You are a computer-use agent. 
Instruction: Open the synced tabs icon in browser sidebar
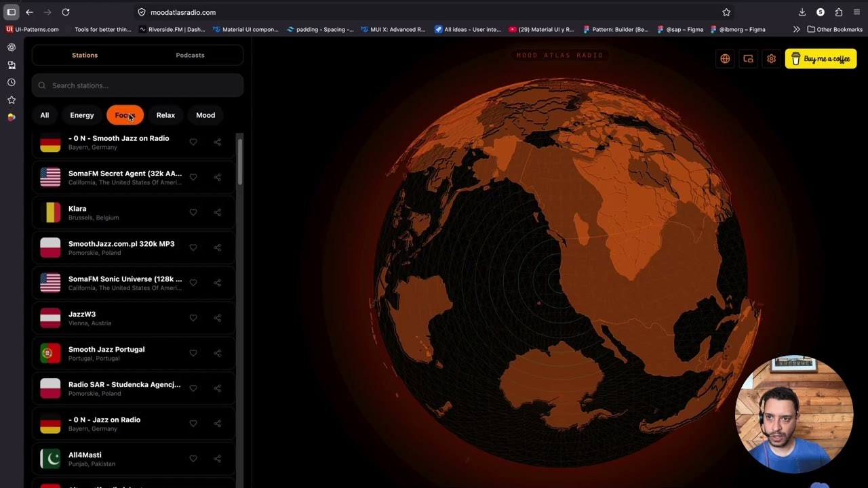(12, 65)
